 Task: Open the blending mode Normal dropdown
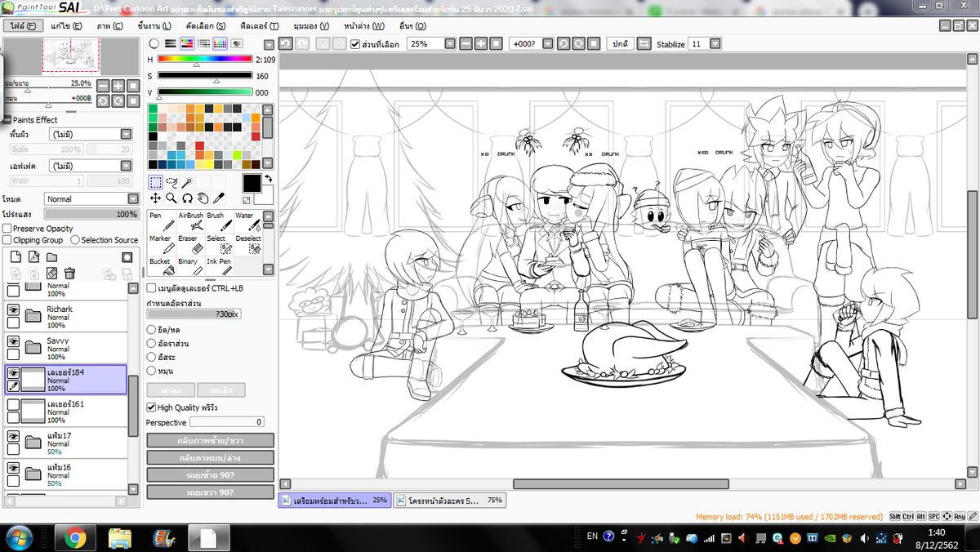point(133,199)
